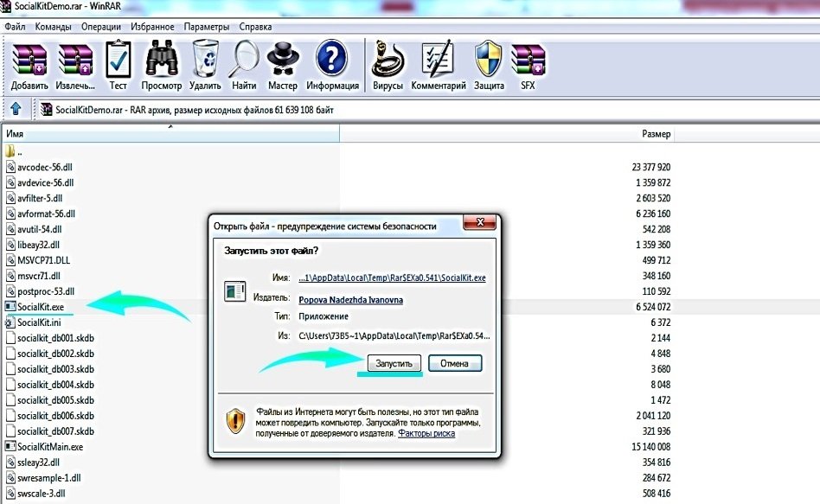
Task: Click the application icon in security dialog
Action: (234, 291)
